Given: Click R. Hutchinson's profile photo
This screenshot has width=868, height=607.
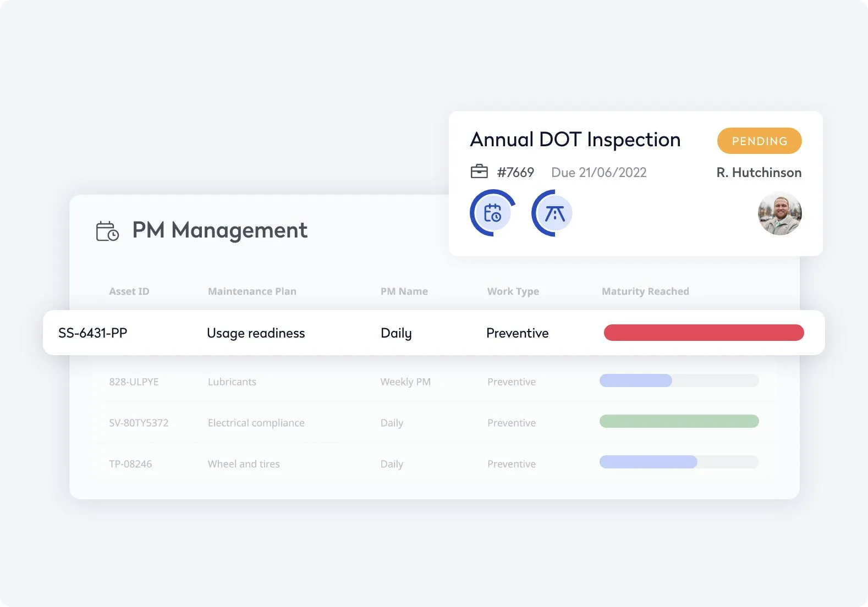Looking at the screenshot, I should (779, 213).
